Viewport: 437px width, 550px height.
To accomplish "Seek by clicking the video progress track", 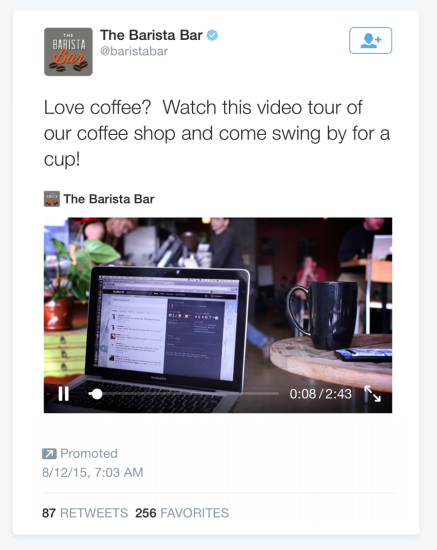I will [183, 394].
